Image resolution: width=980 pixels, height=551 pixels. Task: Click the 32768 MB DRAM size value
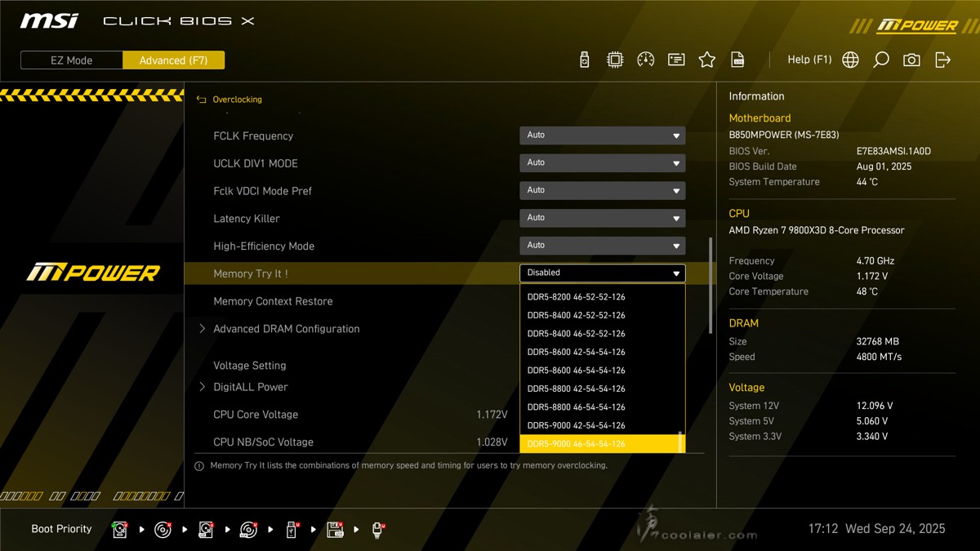880,341
